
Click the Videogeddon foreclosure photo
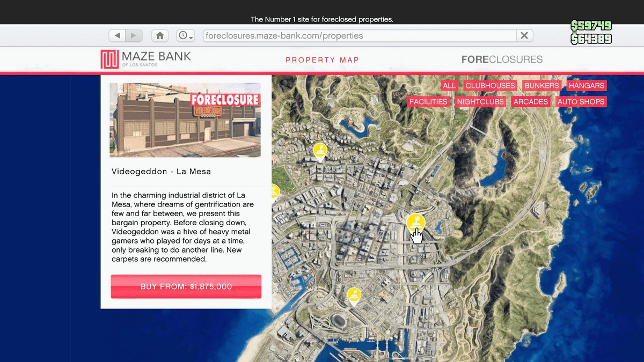(x=185, y=119)
